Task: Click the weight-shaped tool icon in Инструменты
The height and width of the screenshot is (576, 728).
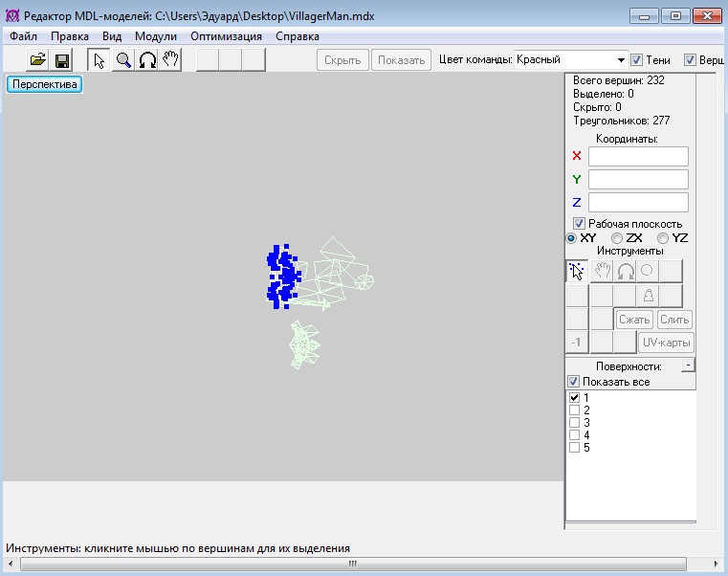Action: pyautogui.click(x=649, y=296)
